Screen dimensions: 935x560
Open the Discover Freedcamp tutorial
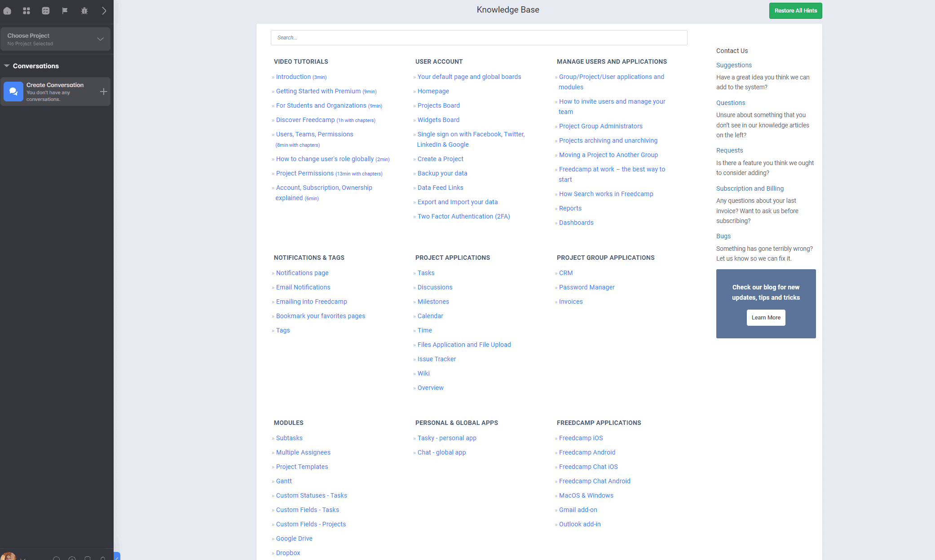(x=326, y=120)
